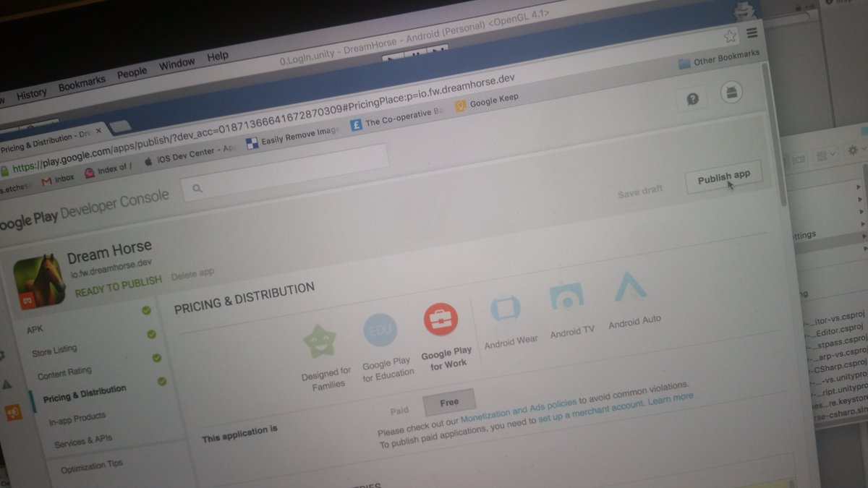Close the Pricing & Distribution browser tab
The width and height of the screenshot is (868, 488).
click(x=99, y=132)
